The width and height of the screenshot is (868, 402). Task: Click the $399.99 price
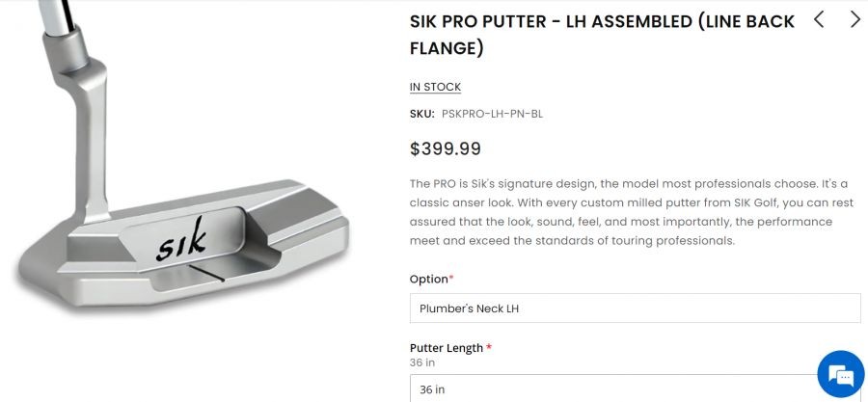tap(446, 148)
